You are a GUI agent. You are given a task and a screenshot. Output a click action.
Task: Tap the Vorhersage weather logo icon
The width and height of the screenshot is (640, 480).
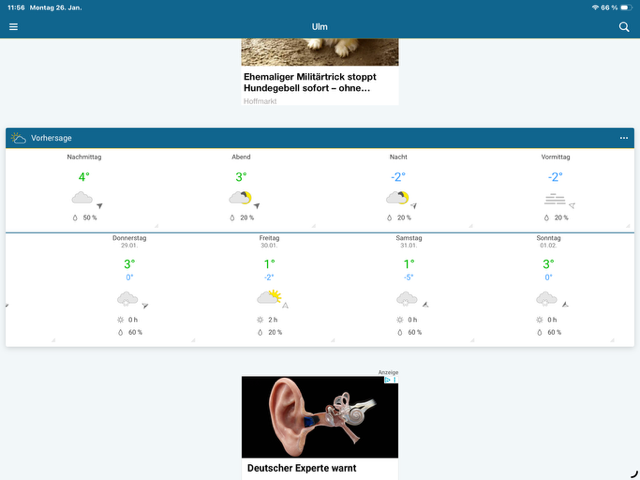coord(19,138)
